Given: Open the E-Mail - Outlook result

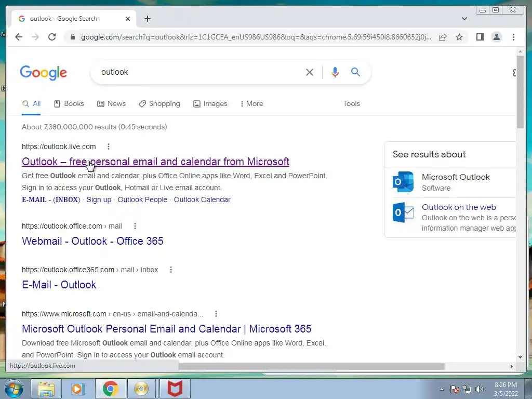Looking at the screenshot, I should click(x=59, y=285).
